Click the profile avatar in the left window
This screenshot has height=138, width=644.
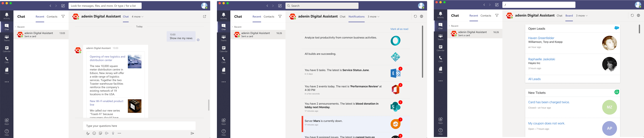point(204,6)
